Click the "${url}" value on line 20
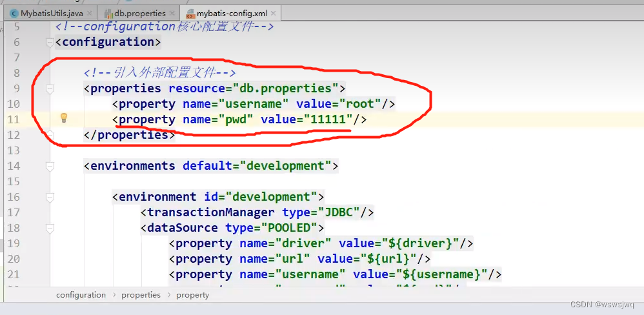The width and height of the screenshot is (644, 315). pyautogui.click(x=388, y=259)
